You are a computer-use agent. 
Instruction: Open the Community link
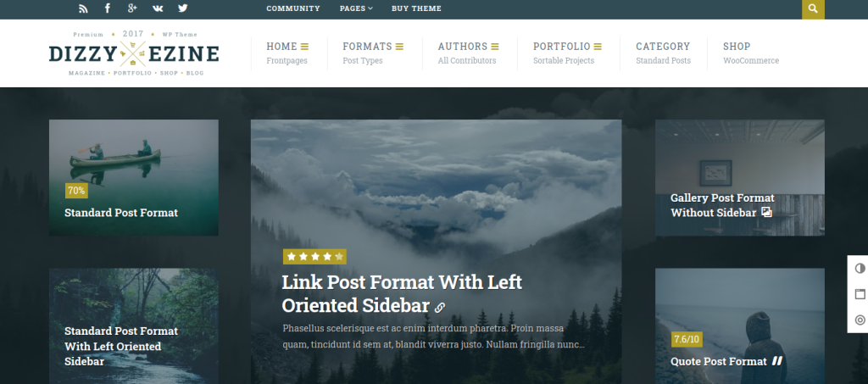292,8
